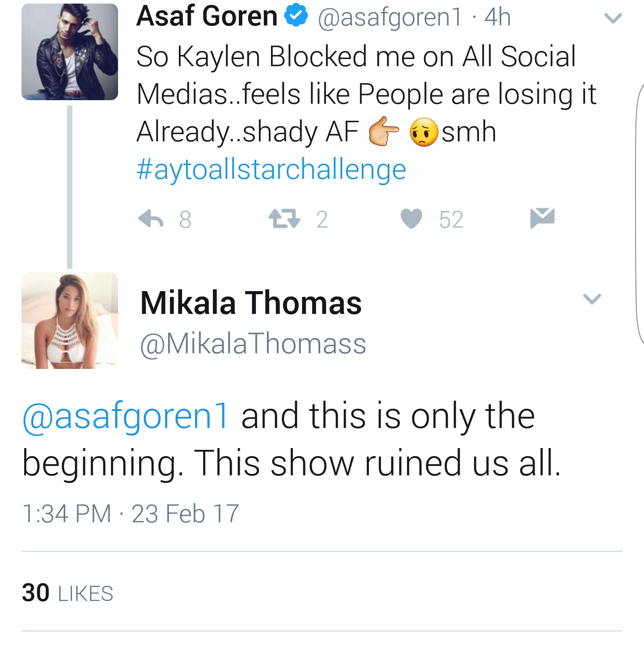Retweet Asaf Goren's tweet
This screenshot has width=644, height=656.
point(284,219)
